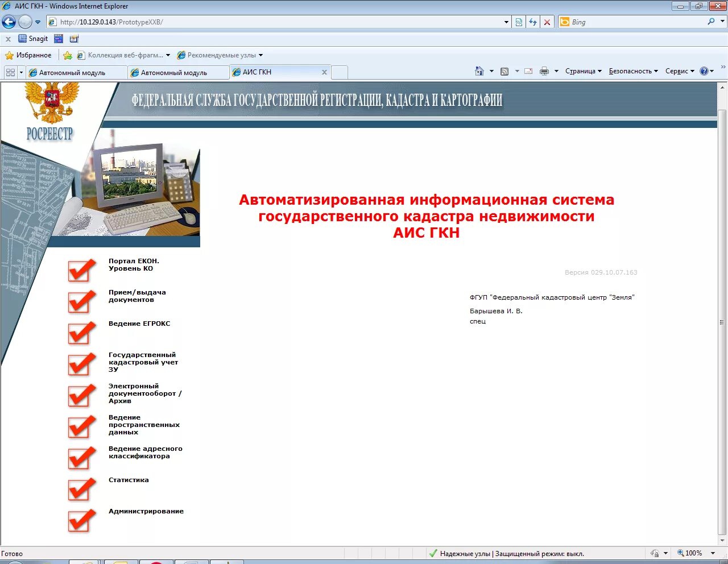728x564 pixels.
Task: Open the Избранное favorites button
Action: (28, 55)
